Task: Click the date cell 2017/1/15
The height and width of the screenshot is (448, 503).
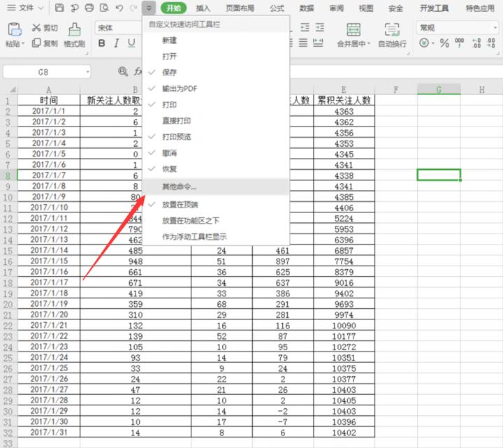Action: (x=49, y=261)
